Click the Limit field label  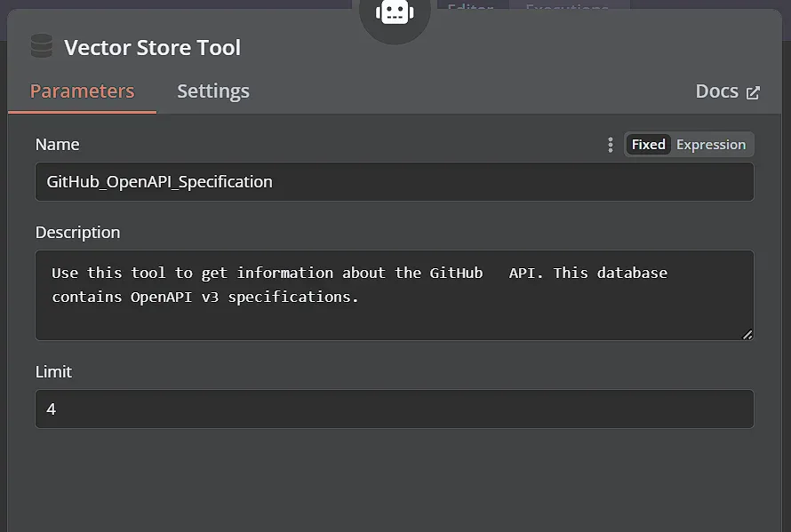coord(52,371)
